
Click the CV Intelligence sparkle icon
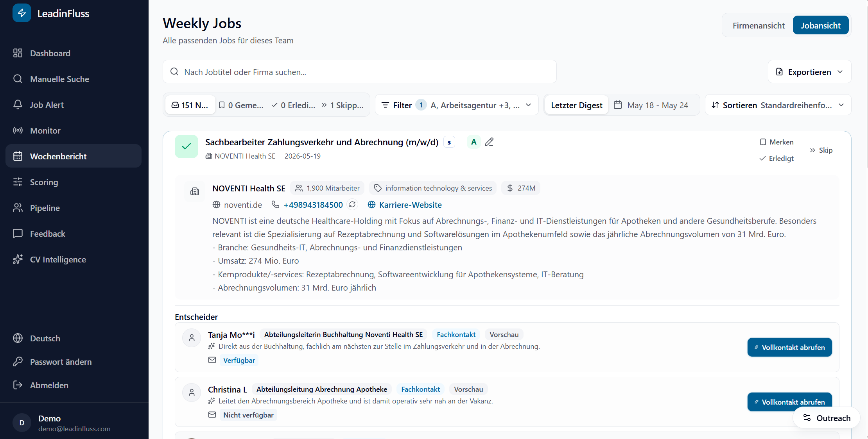[18, 259]
